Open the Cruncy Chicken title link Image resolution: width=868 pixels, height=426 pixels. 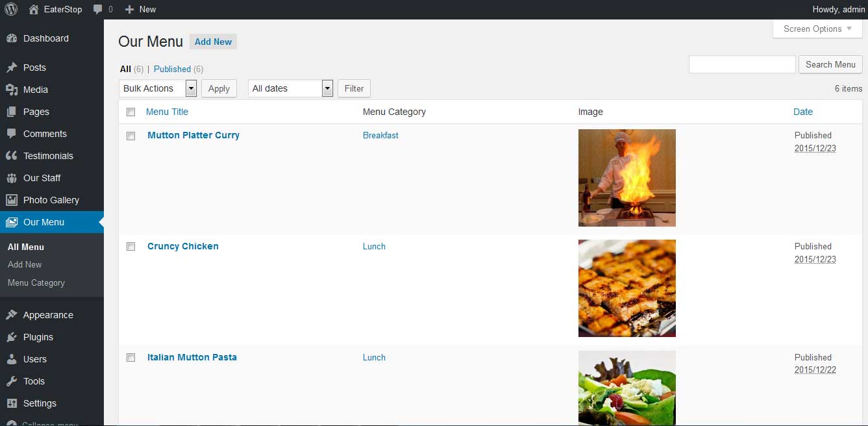pos(183,246)
